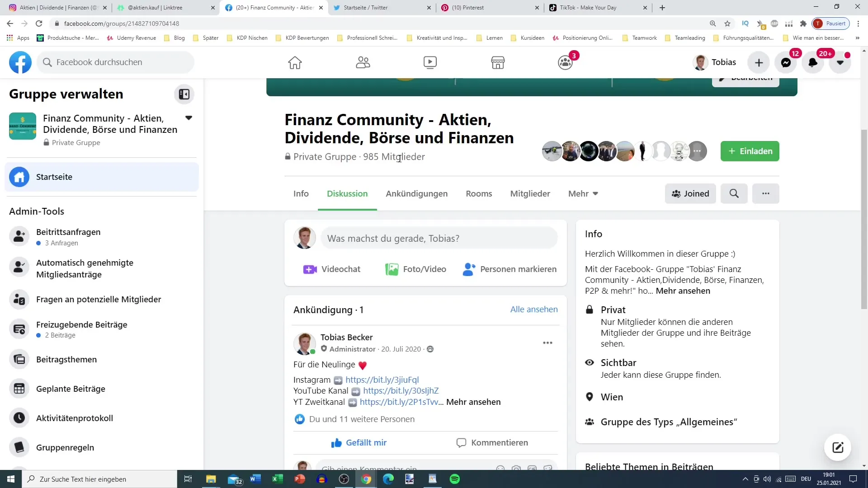This screenshot has height=488, width=868.
Task: Switch to the Ankündigungen tab
Action: click(x=416, y=193)
